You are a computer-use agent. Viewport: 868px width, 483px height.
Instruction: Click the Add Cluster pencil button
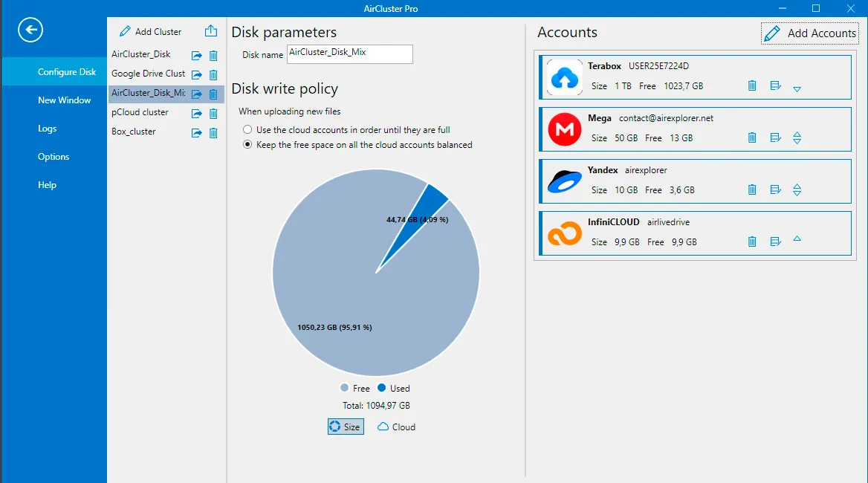coord(151,31)
